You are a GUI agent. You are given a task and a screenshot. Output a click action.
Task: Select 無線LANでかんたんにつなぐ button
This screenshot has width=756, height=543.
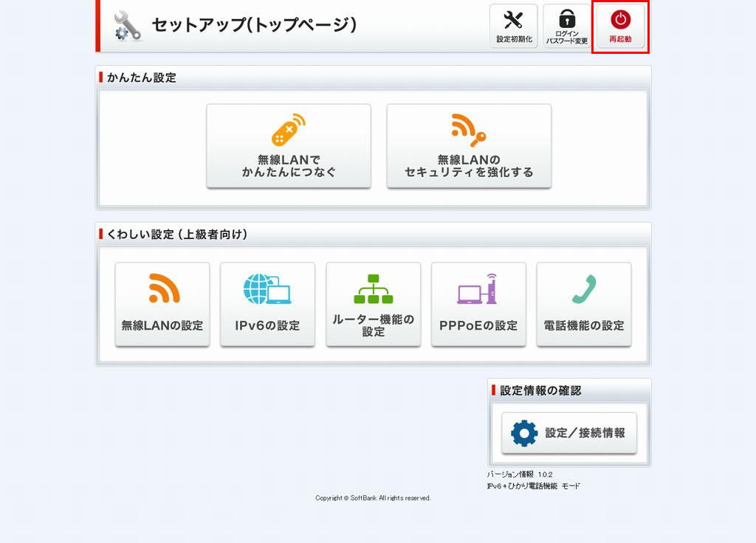[x=289, y=146]
